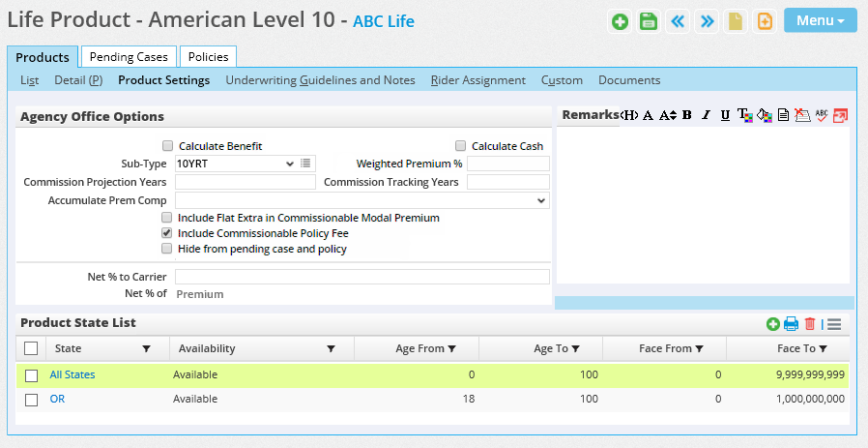Check Hide from pending case and policy

point(166,249)
